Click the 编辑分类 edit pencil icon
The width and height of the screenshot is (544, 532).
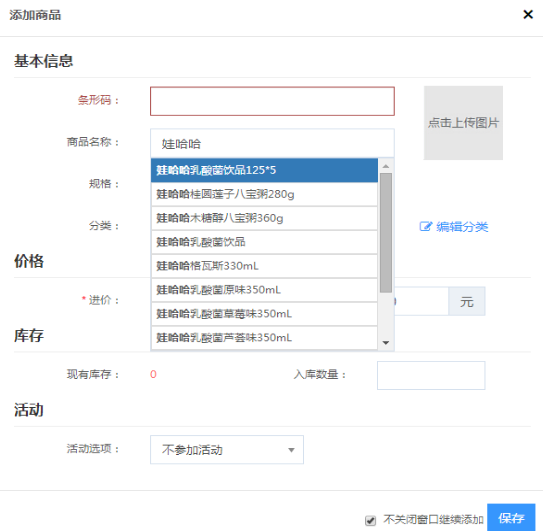tap(425, 227)
